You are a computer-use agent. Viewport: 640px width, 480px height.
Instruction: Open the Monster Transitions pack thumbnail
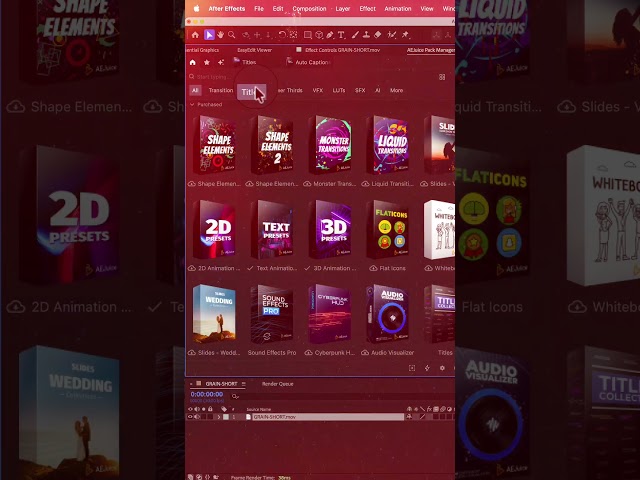pos(331,145)
